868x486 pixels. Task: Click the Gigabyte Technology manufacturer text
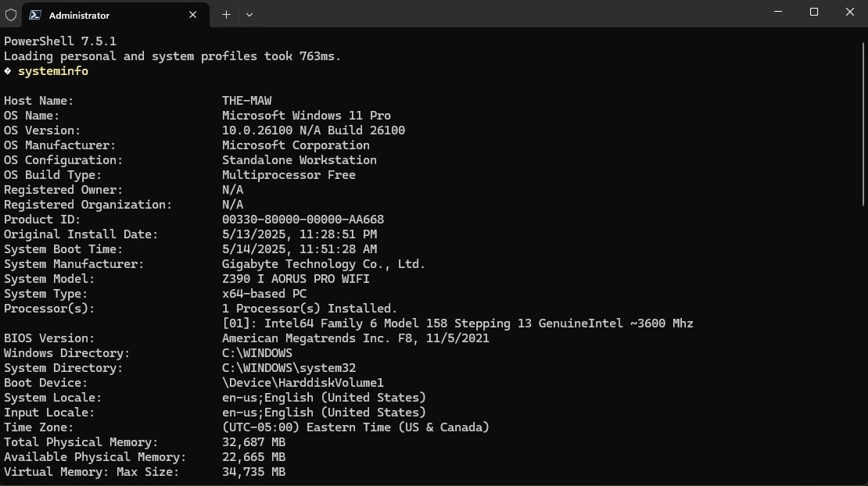[x=324, y=263]
